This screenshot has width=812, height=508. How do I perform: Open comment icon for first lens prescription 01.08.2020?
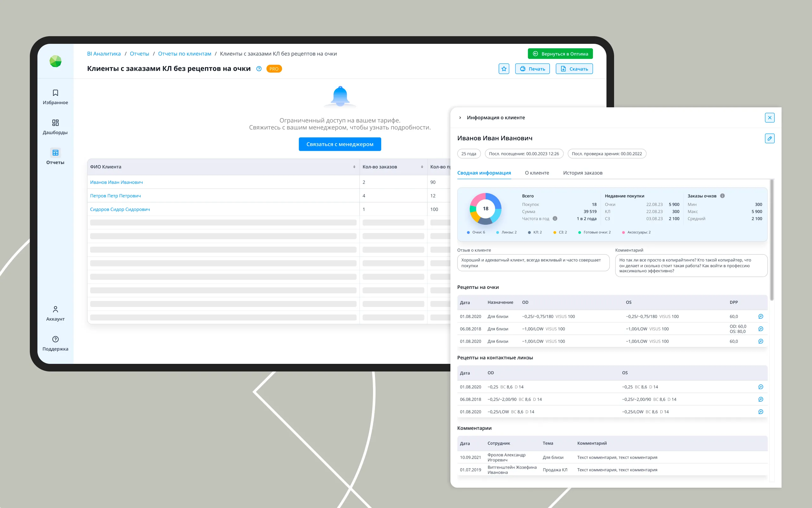(761, 387)
